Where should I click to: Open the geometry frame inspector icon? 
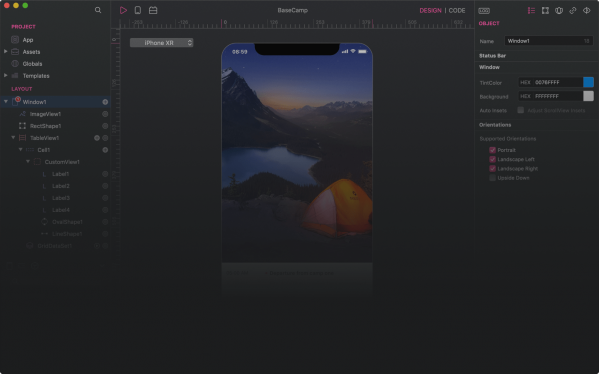click(545, 10)
